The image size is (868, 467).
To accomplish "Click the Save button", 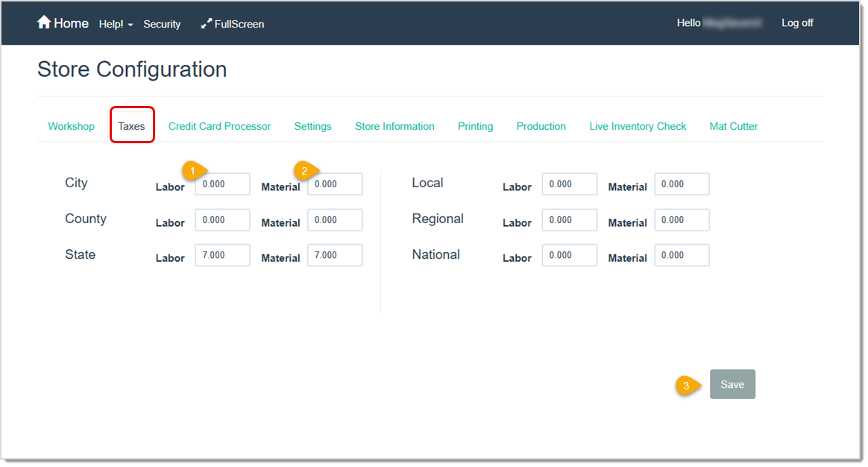I will tap(732, 384).
